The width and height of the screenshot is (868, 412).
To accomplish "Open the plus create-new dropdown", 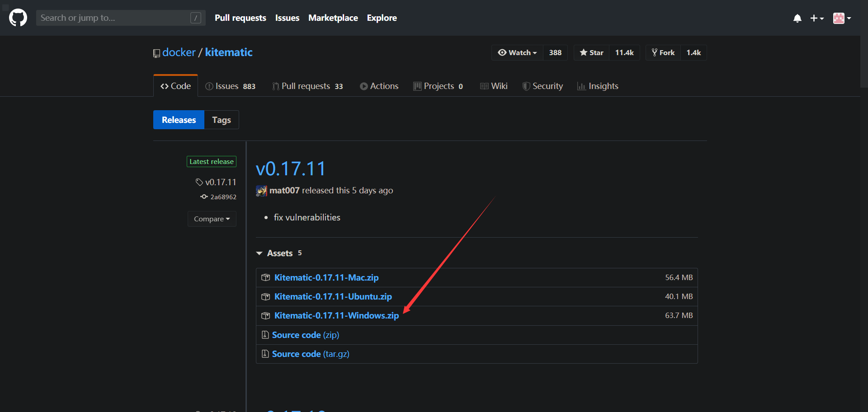I will point(817,18).
